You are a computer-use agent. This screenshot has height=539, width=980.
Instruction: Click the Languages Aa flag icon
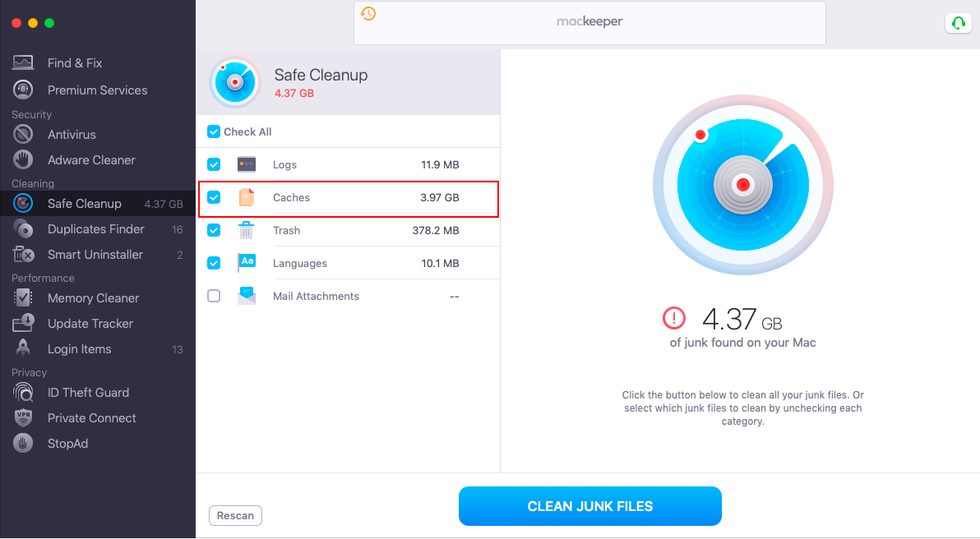tap(247, 262)
